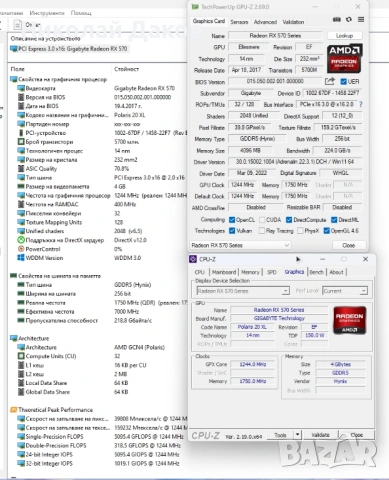Click L2 cache row icon
The image size is (389, 480).
[x=21, y=374]
